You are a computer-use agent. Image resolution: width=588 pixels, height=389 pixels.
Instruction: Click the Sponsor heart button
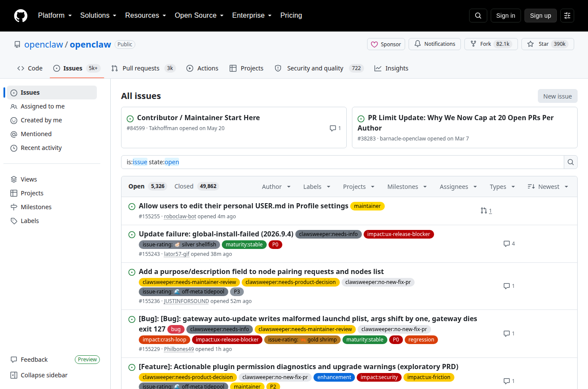pyautogui.click(x=386, y=44)
